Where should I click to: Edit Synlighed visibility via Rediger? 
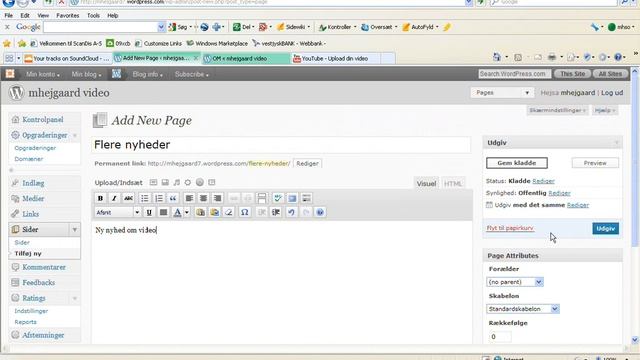coord(559,193)
